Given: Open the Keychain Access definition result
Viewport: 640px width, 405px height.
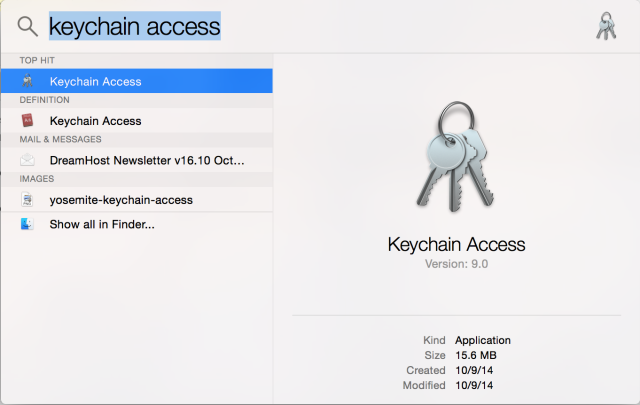Looking at the screenshot, I should [137, 120].
